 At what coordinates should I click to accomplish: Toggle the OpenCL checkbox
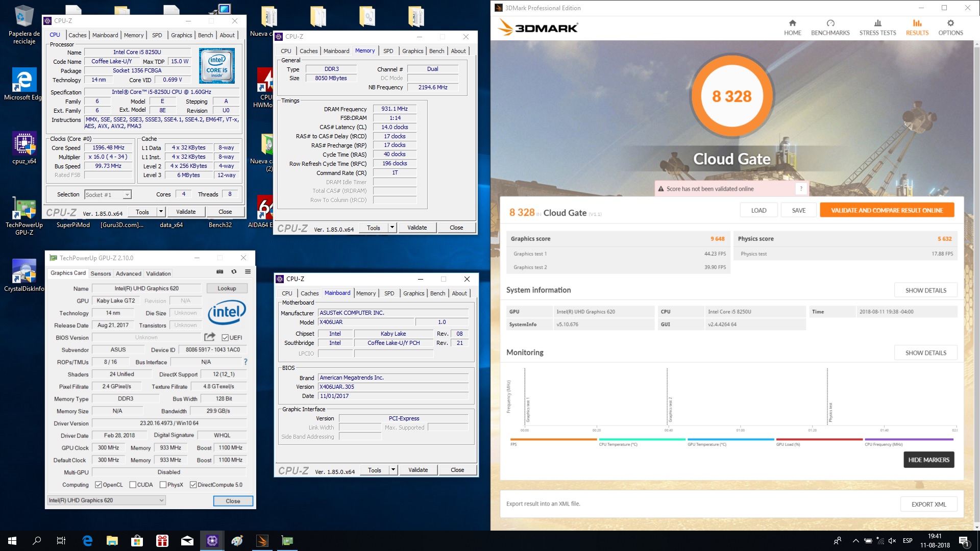(99, 485)
